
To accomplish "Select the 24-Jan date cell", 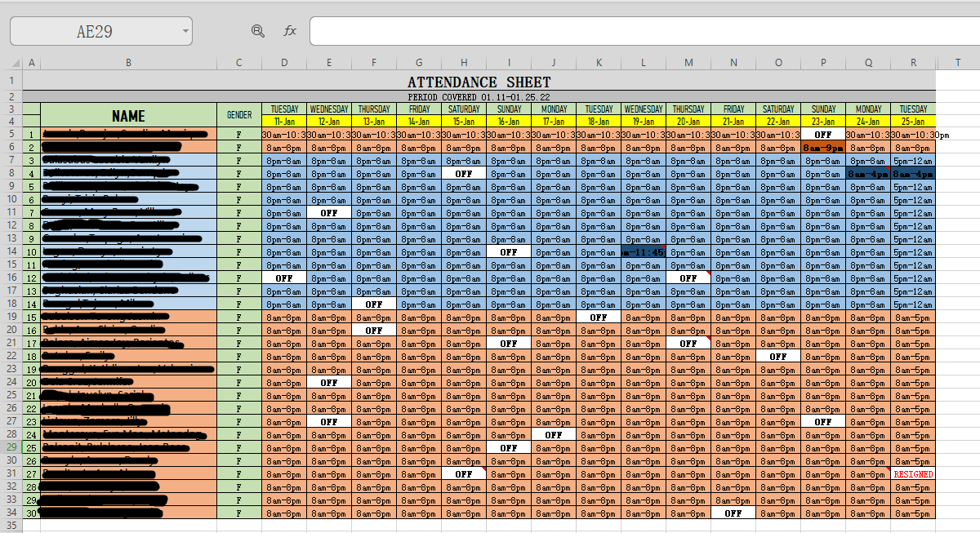I will tap(868, 121).
